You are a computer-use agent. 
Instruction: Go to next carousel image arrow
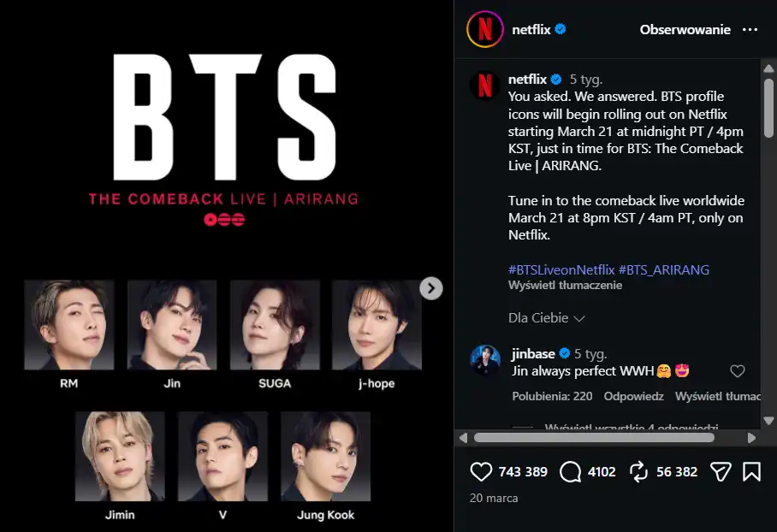(431, 288)
